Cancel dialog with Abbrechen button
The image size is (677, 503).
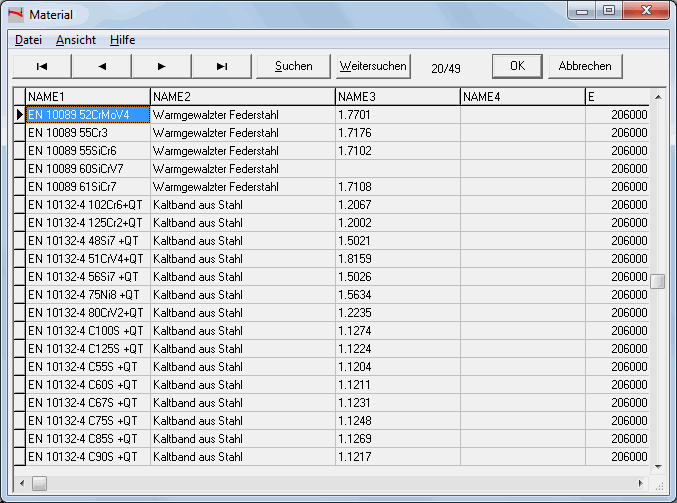[x=585, y=66]
